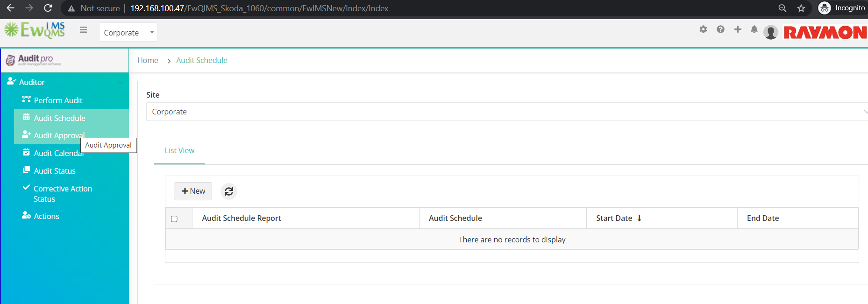Open the user profile avatar
The width and height of the screenshot is (868, 304).
click(x=770, y=32)
